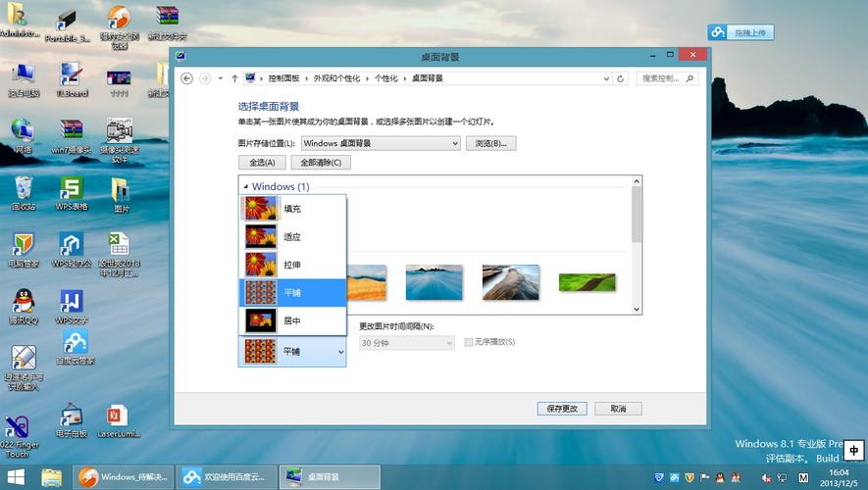Select the 回收站 recycle bin icon
Viewport: 868px width, 490px height.
(24, 194)
